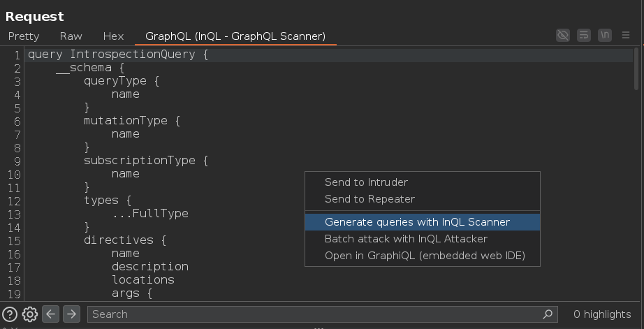
Task: Select the GraphQL InQL Scanner tab
Action: click(235, 36)
